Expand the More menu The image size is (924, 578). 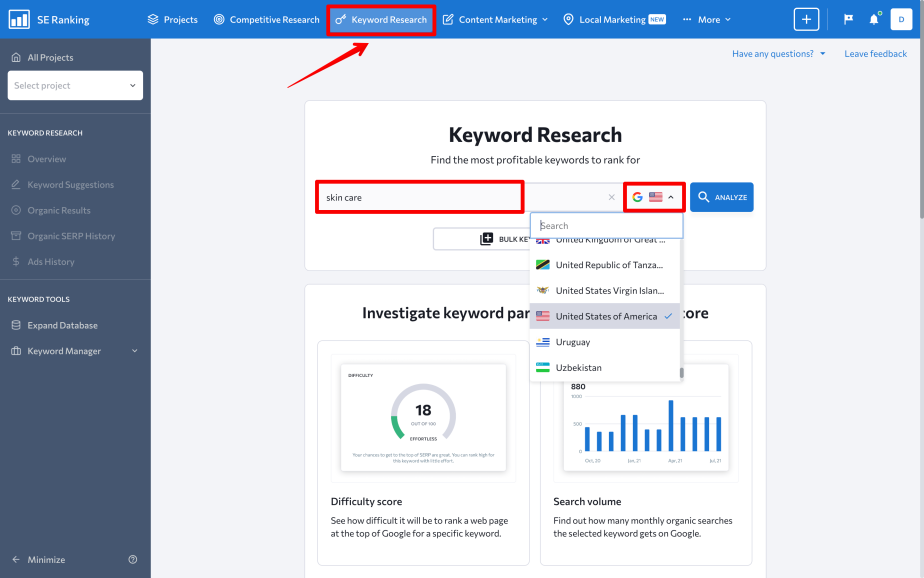(707, 19)
